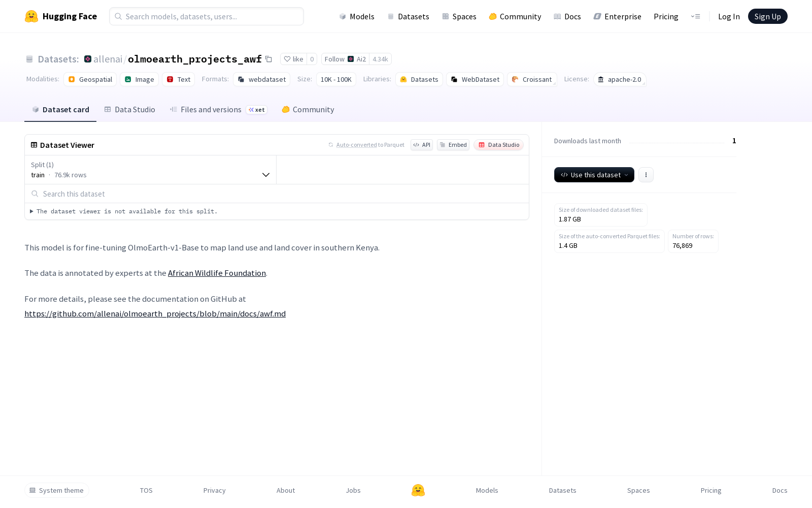Image resolution: width=812 pixels, height=508 pixels.
Task: Open the Use this dataset dropdown
Action: tap(594, 175)
